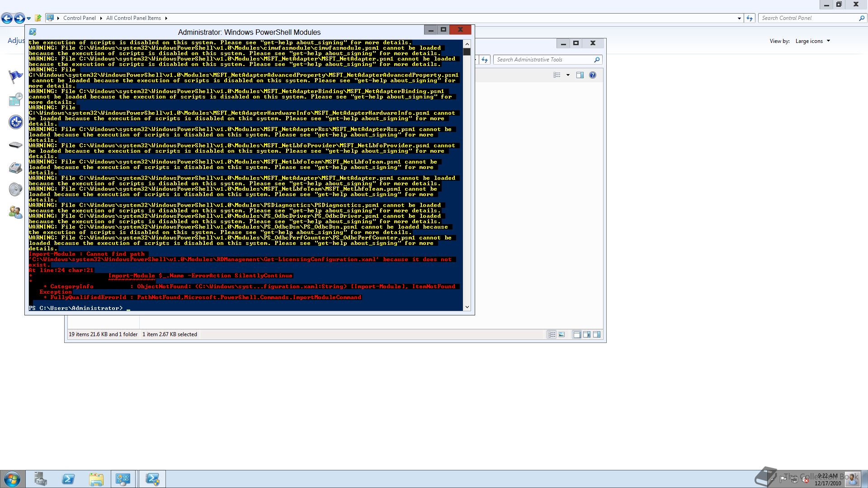Screen dimensions: 868x488
Task: Click the PowerShell Modules window system icon
Action: [x=33, y=32]
